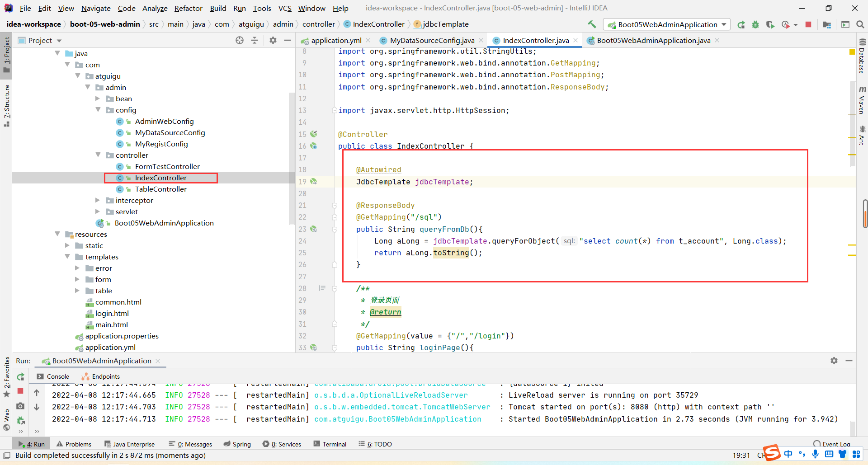Select TableController in the project tree

160,189
